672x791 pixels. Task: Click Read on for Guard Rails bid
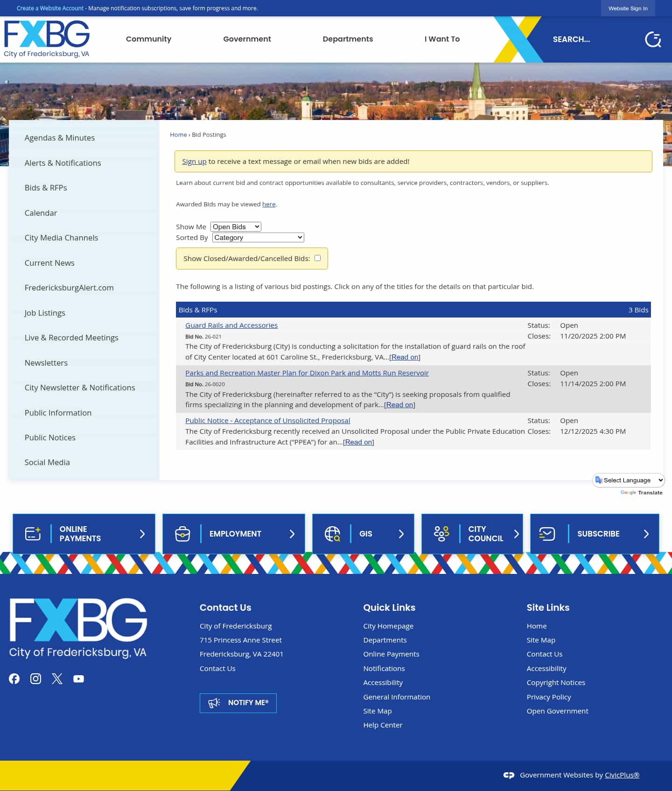pos(405,357)
